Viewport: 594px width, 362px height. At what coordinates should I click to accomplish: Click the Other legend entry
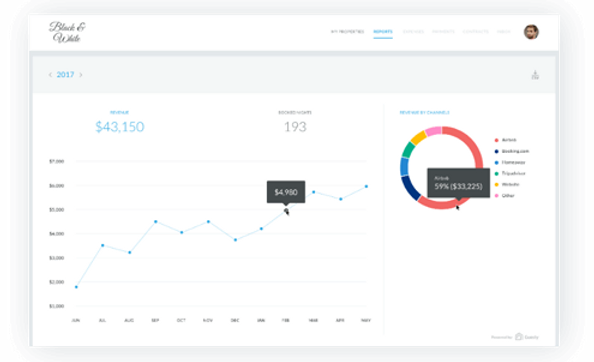[505, 195]
